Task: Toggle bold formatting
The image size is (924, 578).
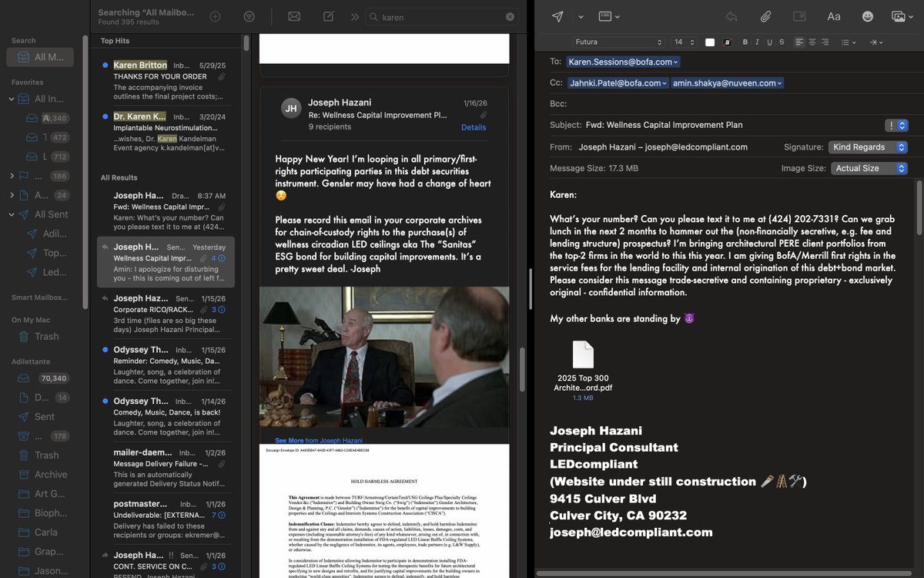Action: tap(745, 42)
